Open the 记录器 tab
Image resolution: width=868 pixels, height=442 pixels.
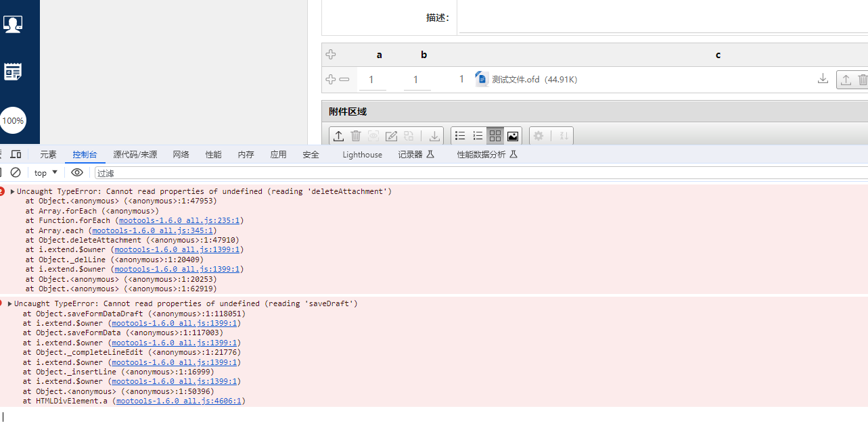click(x=416, y=155)
